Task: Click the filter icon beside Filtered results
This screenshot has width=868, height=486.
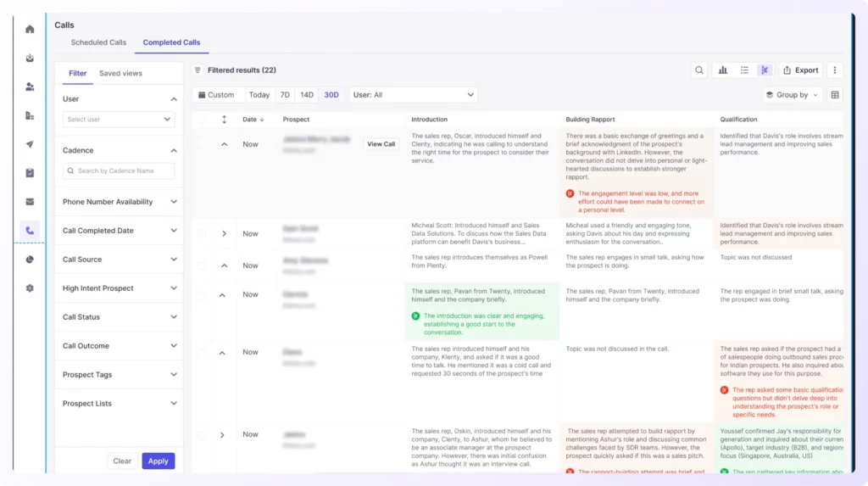Action: pyautogui.click(x=198, y=70)
